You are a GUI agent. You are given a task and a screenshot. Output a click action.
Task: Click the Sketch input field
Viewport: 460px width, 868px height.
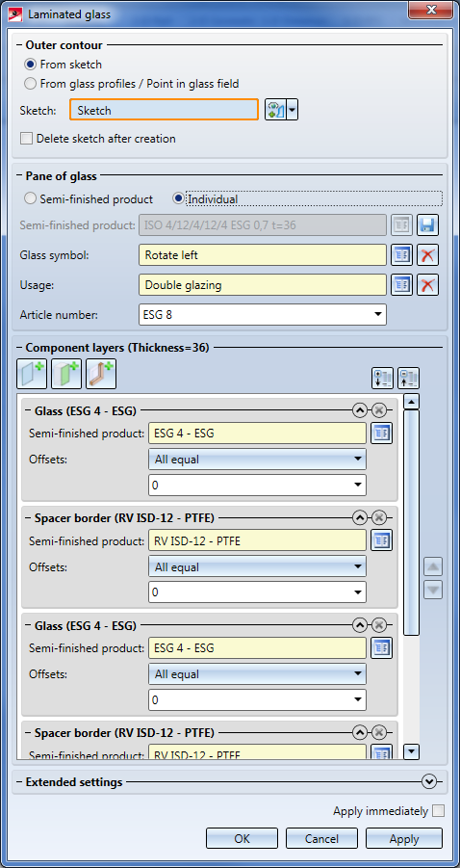[x=165, y=110]
